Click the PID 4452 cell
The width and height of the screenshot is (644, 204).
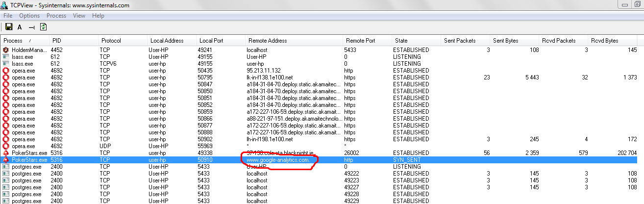56,50
